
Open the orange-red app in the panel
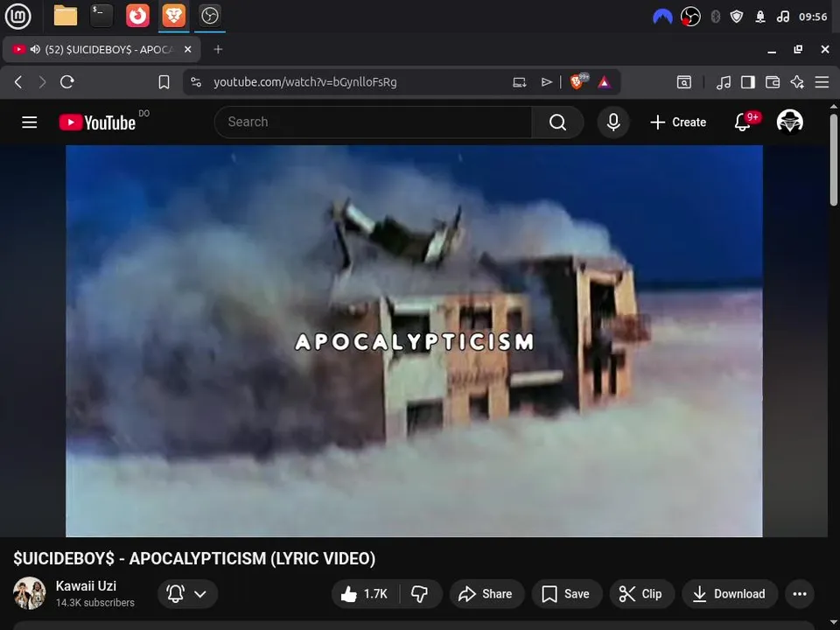137,16
